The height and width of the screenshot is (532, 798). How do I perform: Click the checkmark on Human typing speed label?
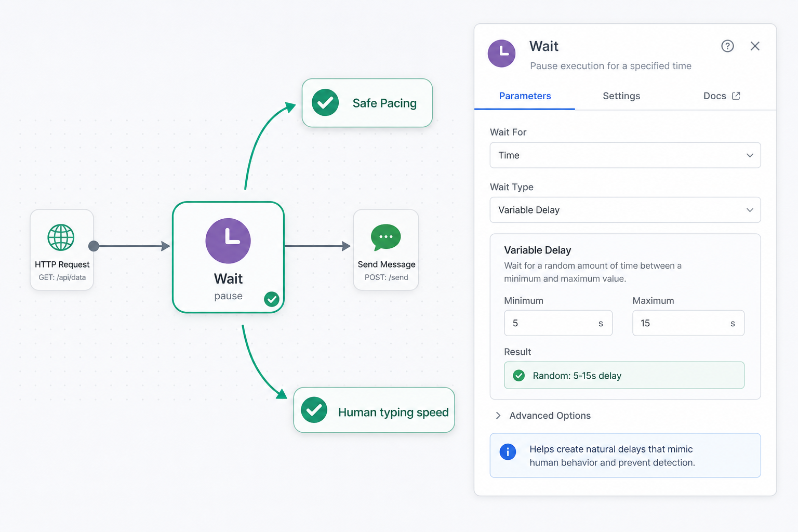click(x=314, y=410)
